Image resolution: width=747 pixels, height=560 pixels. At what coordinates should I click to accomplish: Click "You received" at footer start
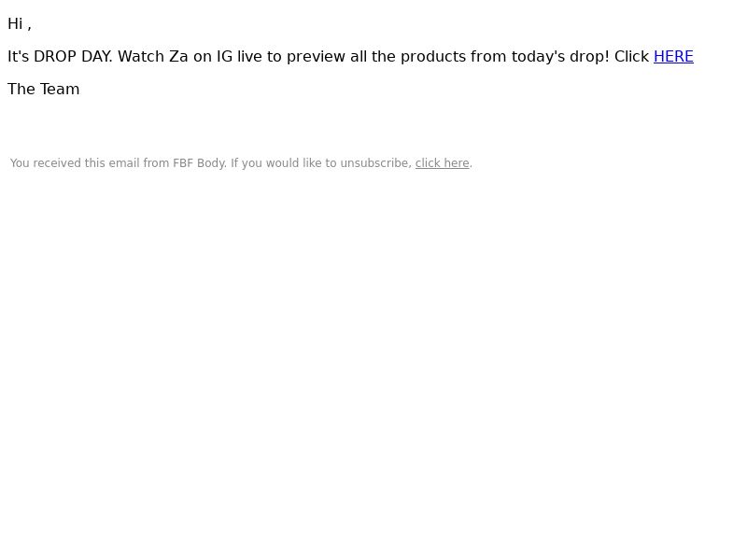pyautogui.click(x=45, y=163)
